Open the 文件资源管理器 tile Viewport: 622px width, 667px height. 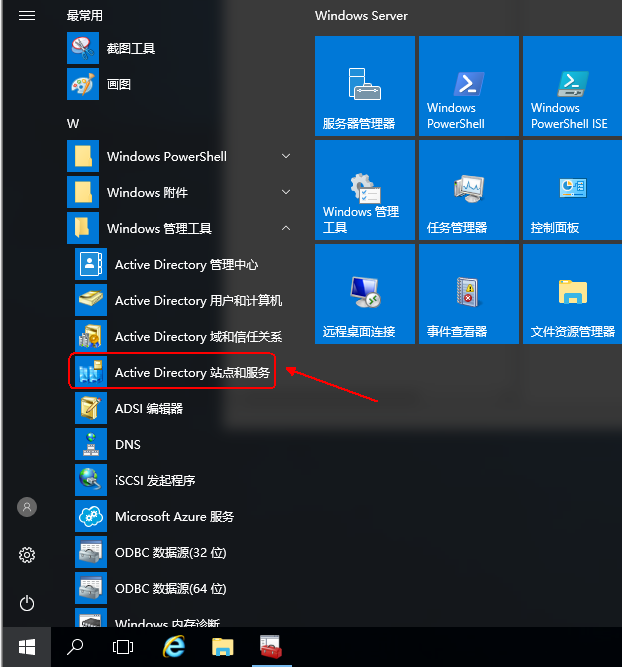(x=573, y=294)
